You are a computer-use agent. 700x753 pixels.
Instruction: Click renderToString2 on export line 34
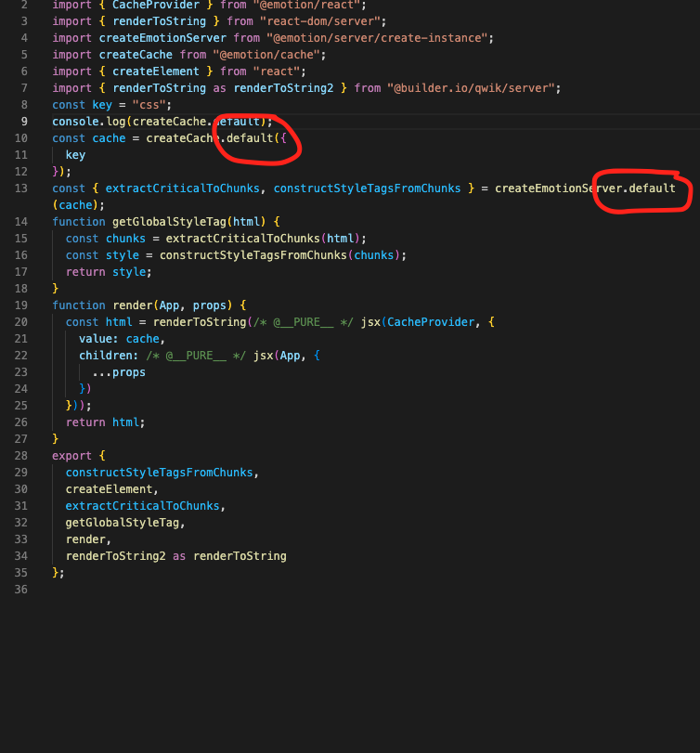[116, 556]
